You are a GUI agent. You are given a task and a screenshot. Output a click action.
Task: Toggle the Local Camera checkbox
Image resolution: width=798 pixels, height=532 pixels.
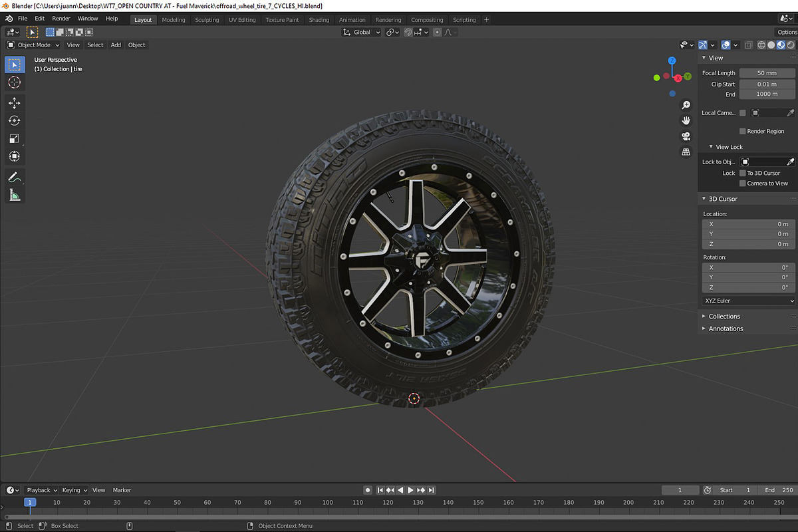pyautogui.click(x=743, y=113)
